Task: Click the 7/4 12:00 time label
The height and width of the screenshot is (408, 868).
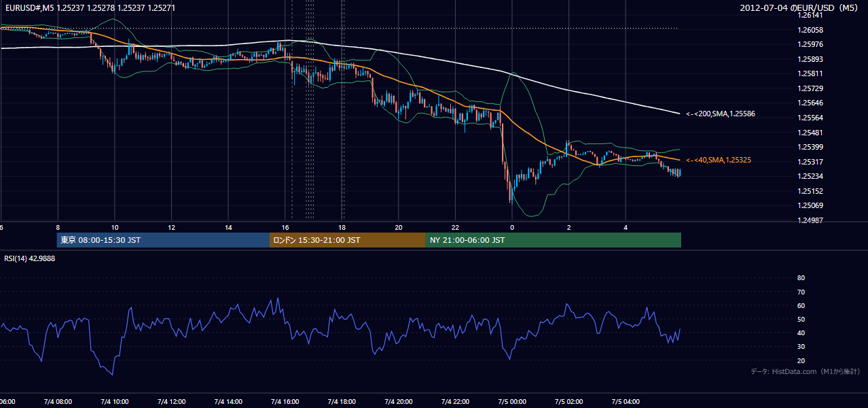Action: pos(171,402)
